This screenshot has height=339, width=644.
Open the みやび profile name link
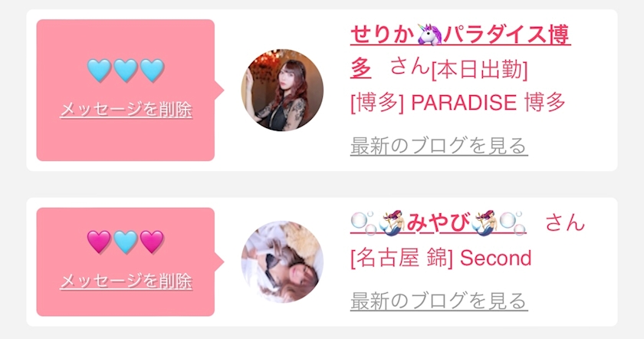(x=439, y=222)
